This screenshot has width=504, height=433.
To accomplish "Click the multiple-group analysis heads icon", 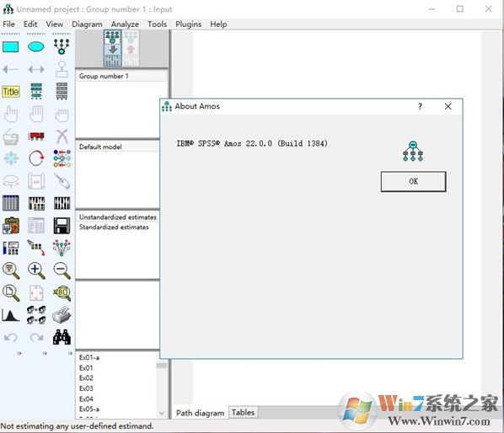I will (x=36, y=315).
